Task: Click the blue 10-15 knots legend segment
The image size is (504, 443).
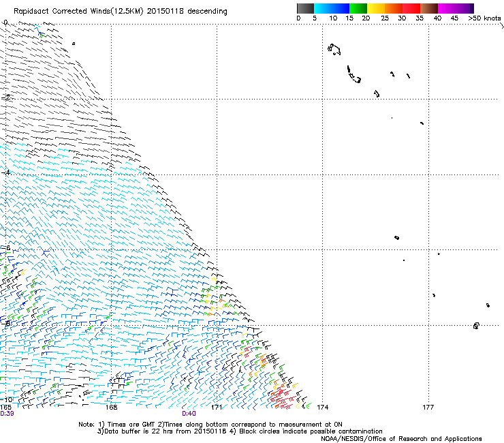Action: coord(341,8)
